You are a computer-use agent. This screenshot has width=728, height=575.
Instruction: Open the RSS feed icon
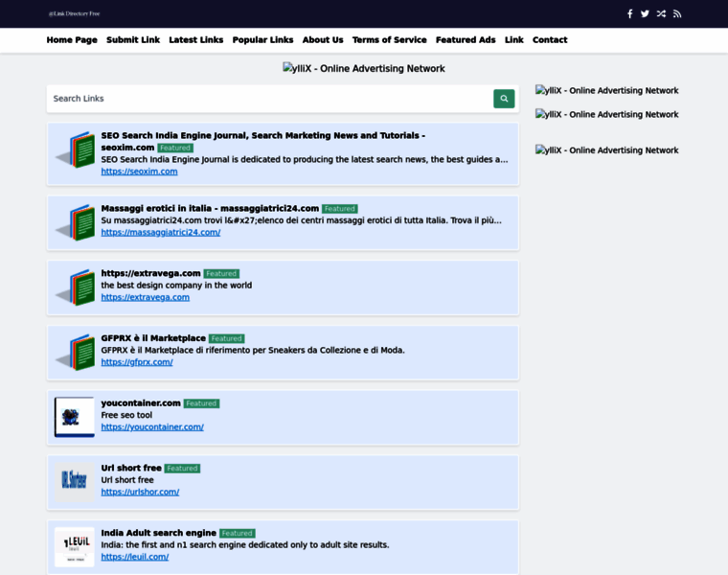coord(677,14)
